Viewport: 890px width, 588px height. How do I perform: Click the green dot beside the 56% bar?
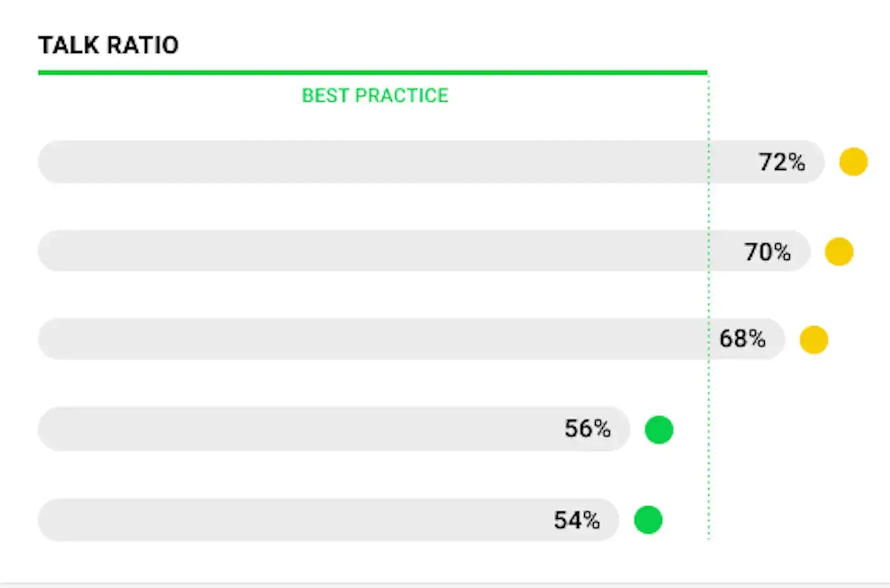[659, 429]
